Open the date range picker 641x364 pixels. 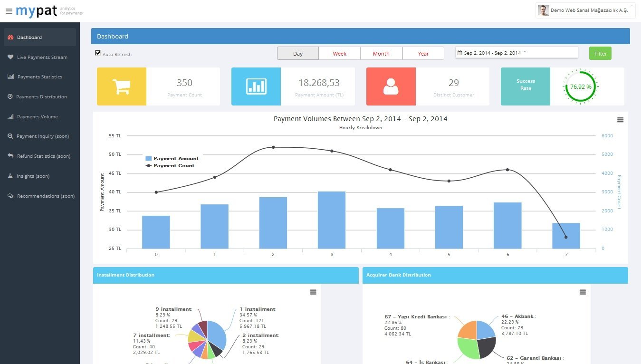point(516,52)
